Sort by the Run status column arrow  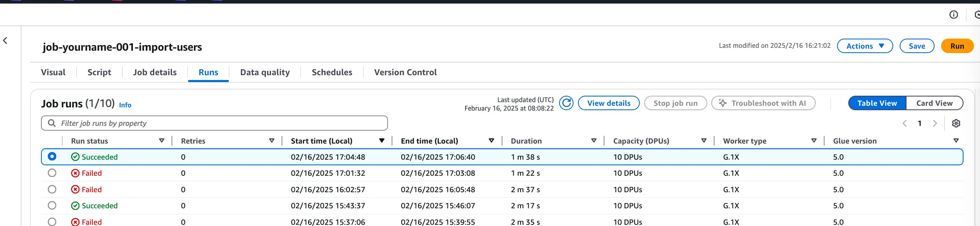tap(161, 141)
